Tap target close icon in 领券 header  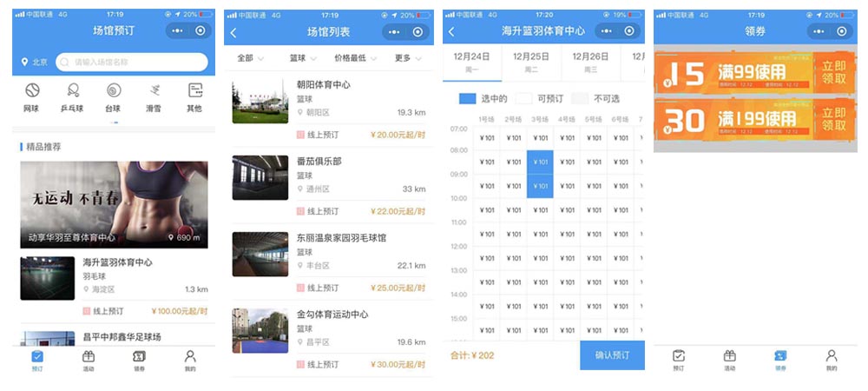click(x=841, y=31)
